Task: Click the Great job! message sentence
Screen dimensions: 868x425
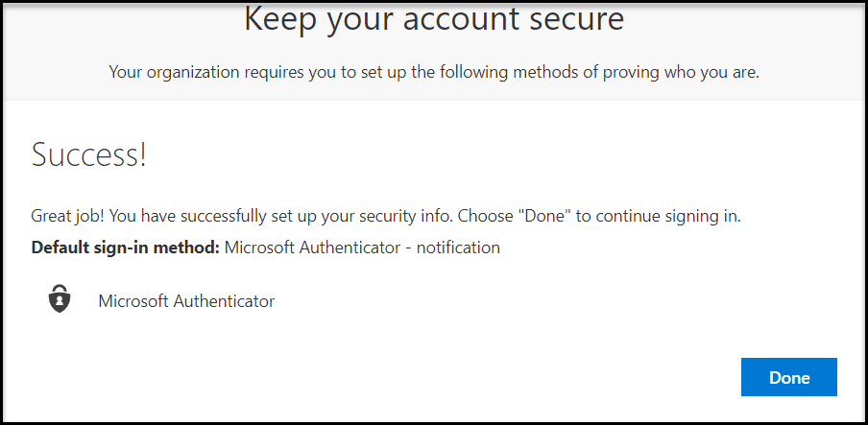Action: tap(386, 217)
